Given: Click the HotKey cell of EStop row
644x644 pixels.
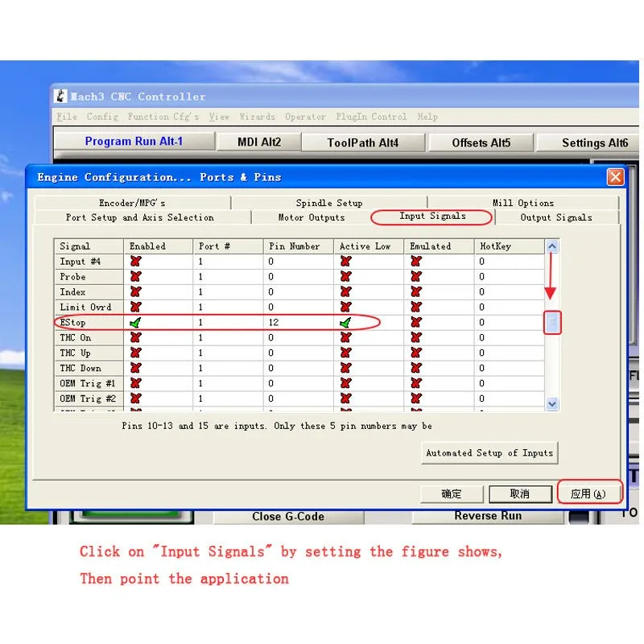Looking at the screenshot, I should 510,323.
